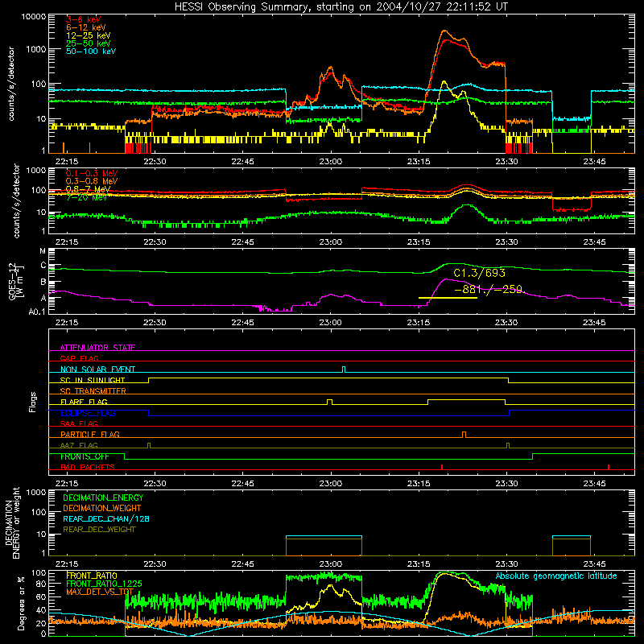Screen dimensions: 644x644
Task: Click the 0.1-0.3 MeV legend label
Action: [92, 173]
